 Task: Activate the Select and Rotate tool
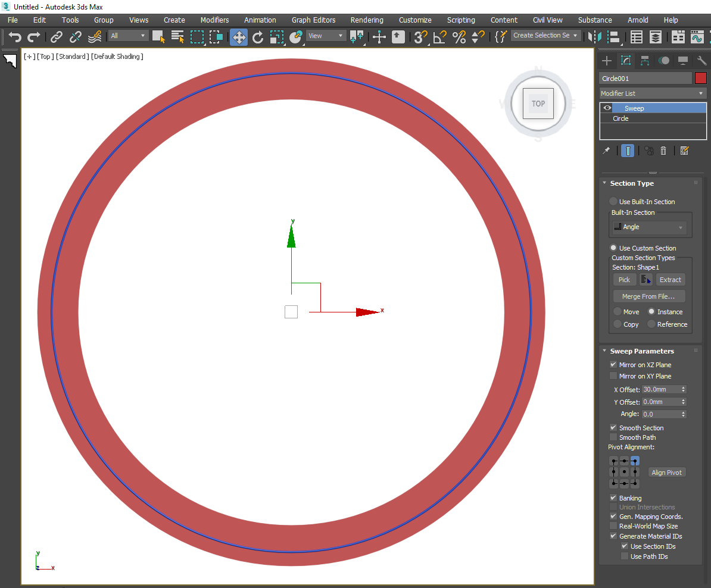258,37
